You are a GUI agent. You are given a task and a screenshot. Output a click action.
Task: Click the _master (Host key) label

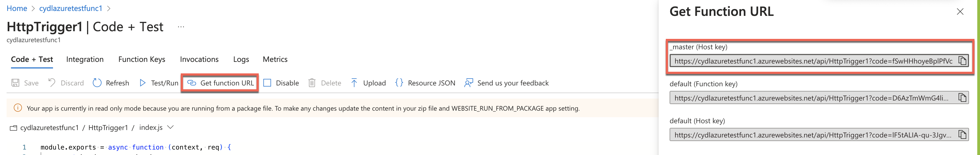698,47
